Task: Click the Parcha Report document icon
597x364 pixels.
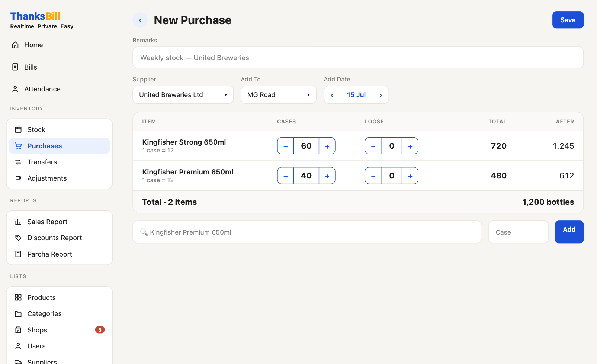Action: pyautogui.click(x=18, y=254)
